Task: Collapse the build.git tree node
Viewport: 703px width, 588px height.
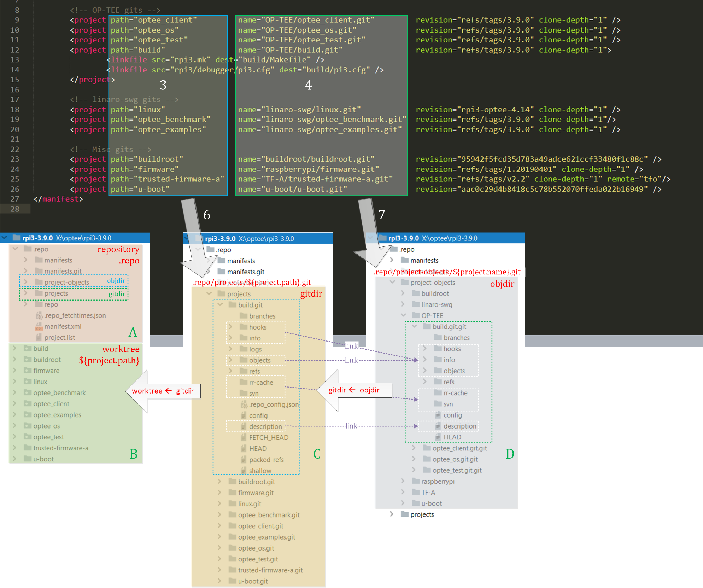Action: (220, 305)
